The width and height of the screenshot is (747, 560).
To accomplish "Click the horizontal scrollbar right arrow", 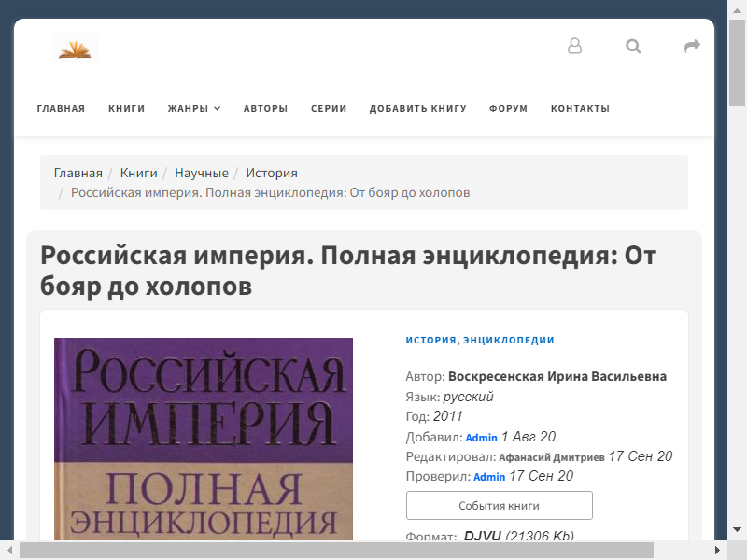I will point(717,551).
